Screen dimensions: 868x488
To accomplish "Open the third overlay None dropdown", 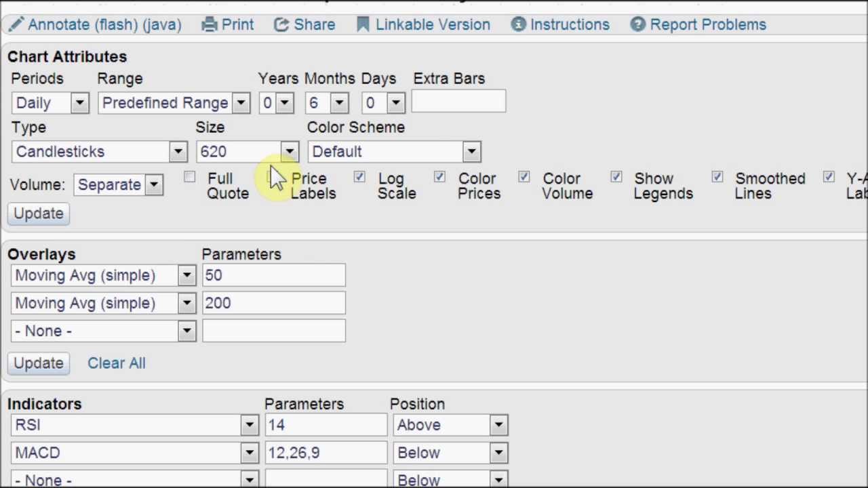I will [x=104, y=331].
